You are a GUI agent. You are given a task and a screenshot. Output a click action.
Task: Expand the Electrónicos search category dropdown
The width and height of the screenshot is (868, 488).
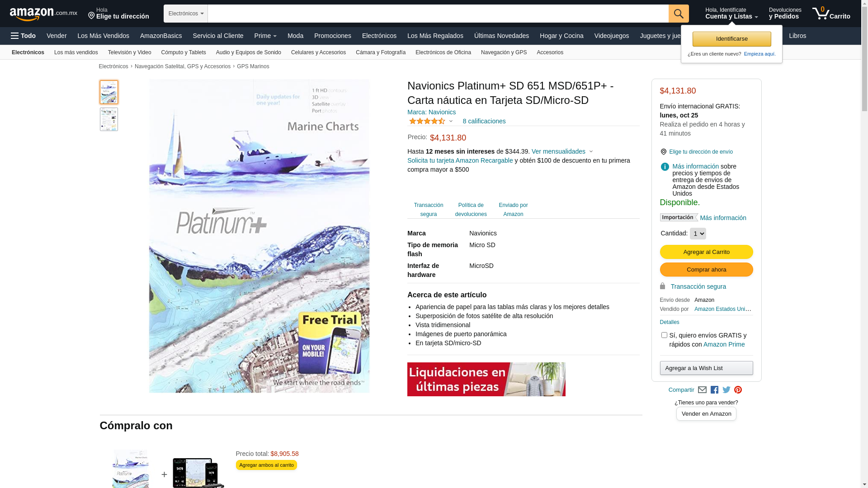(x=185, y=14)
